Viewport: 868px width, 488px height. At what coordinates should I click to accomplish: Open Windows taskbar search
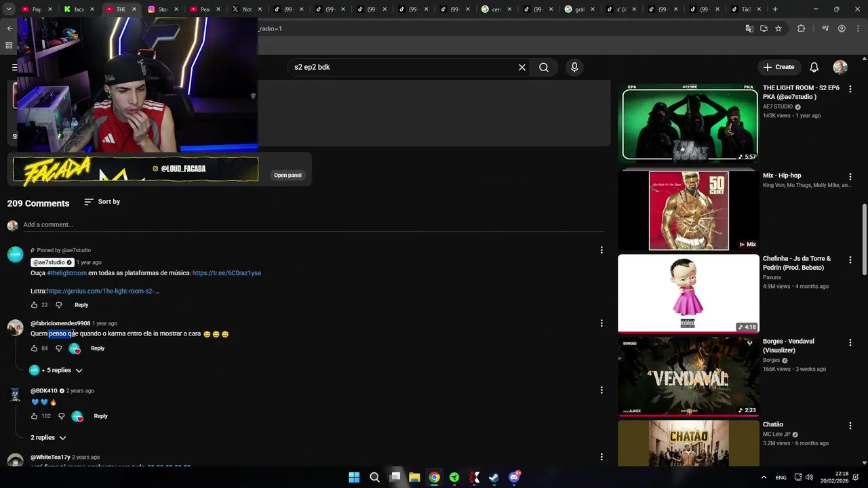[x=374, y=477]
